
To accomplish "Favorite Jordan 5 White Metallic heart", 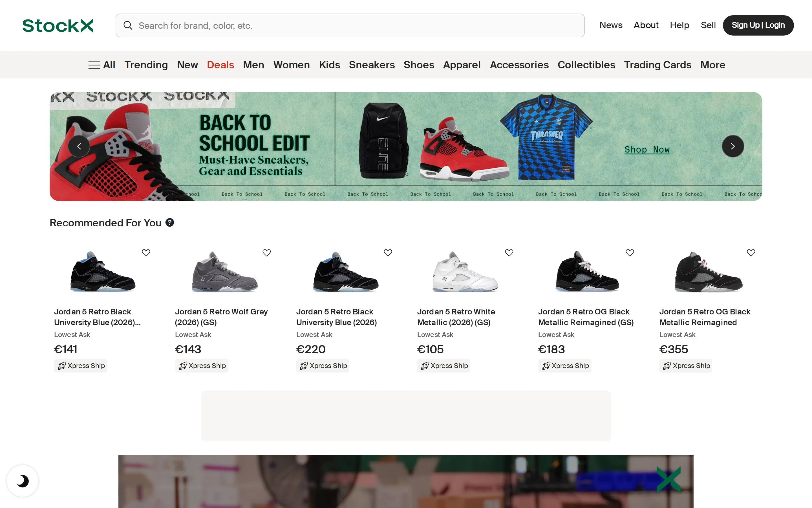I will [509, 253].
